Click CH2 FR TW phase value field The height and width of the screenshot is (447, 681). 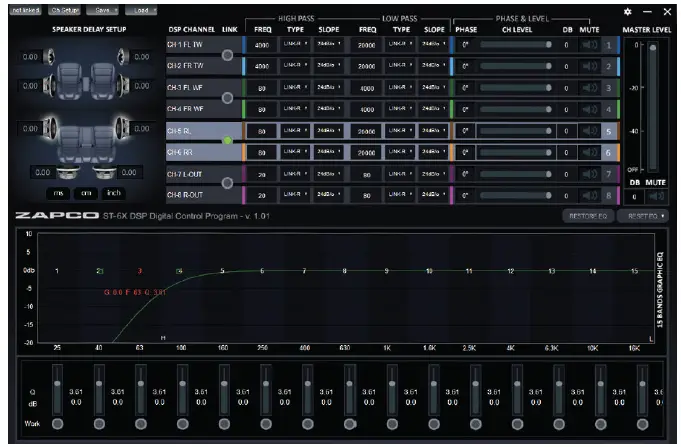pyautogui.click(x=465, y=66)
